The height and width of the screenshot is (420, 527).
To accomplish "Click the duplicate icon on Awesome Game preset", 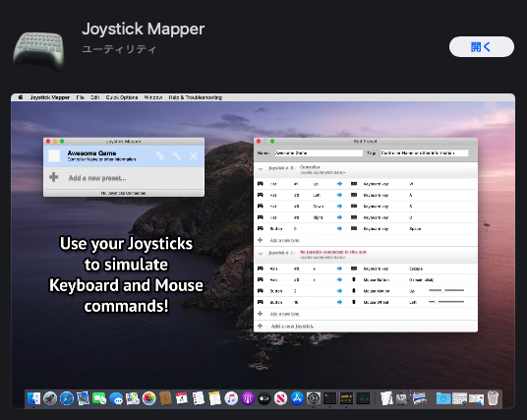I will point(160,155).
